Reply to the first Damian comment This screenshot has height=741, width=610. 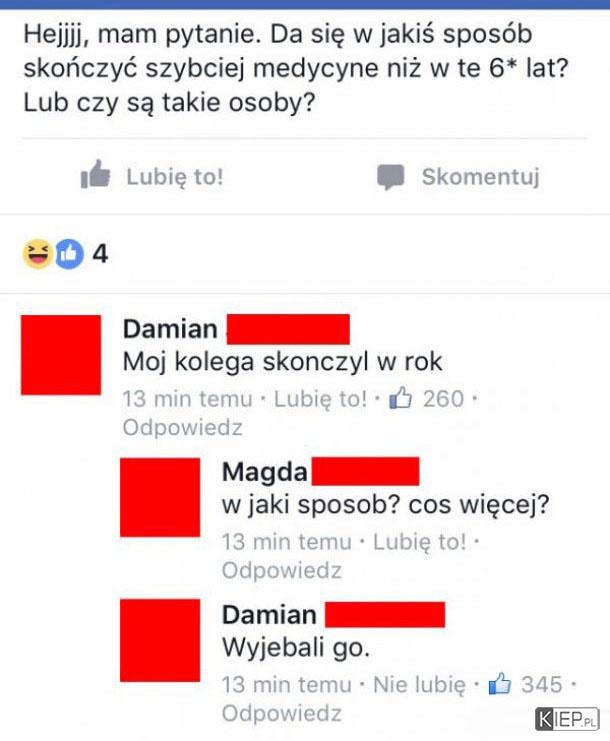click(x=182, y=428)
